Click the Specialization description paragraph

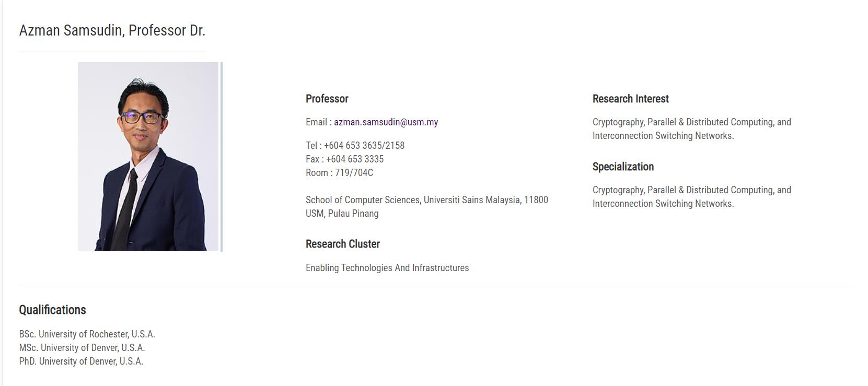691,197
